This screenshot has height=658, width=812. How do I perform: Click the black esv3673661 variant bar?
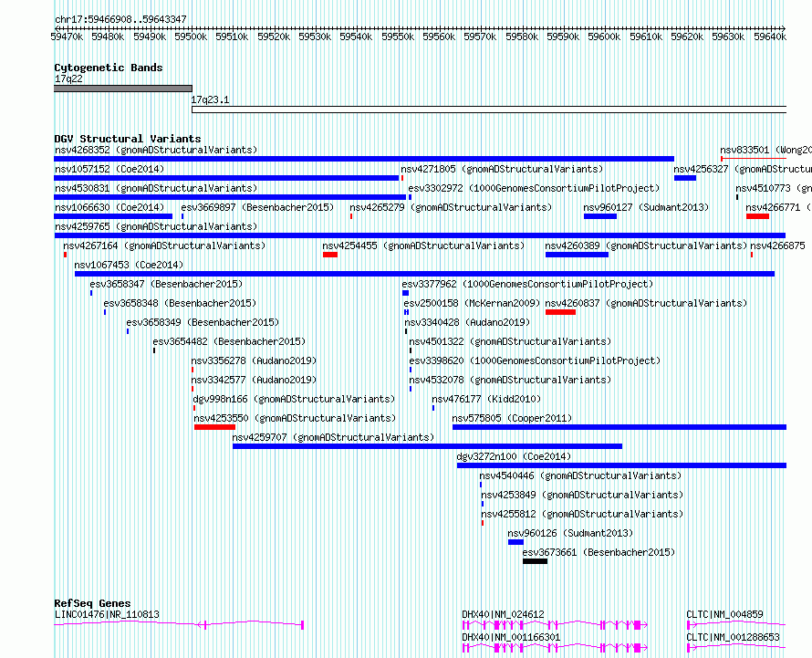click(535, 561)
